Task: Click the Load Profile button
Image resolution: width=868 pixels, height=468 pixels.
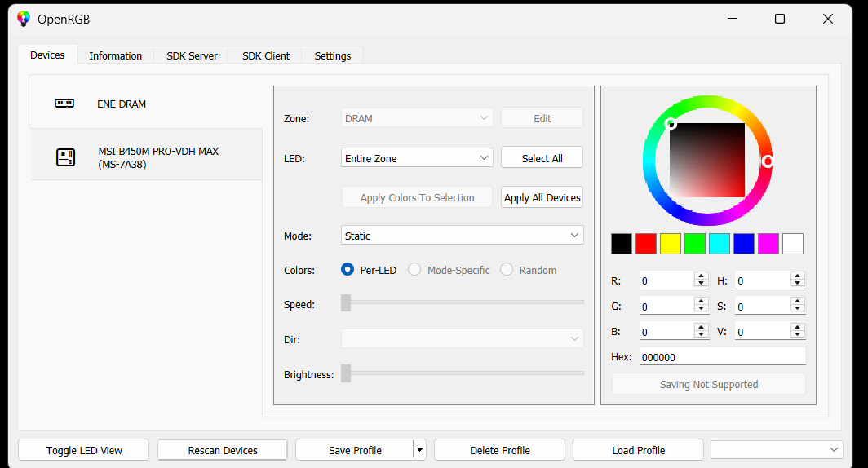Action: (x=638, y=450)
